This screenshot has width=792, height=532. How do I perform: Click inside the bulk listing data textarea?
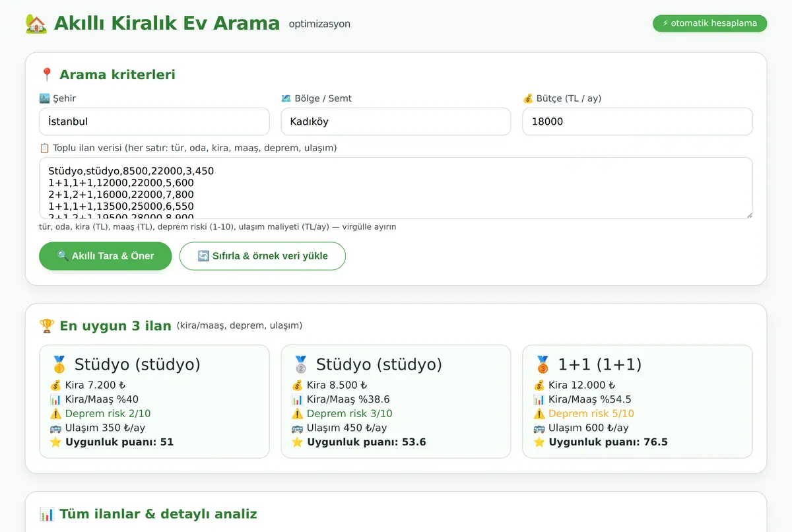click(396, 188)
